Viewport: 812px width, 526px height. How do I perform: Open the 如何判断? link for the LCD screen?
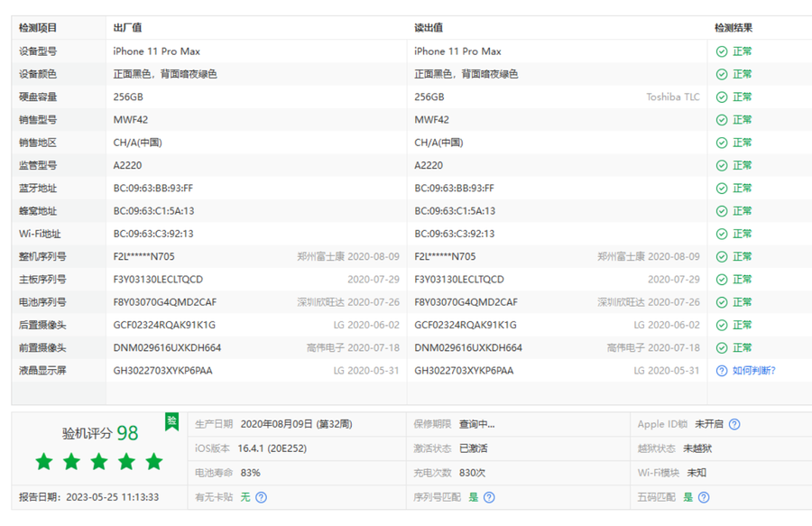pos(753,370)
